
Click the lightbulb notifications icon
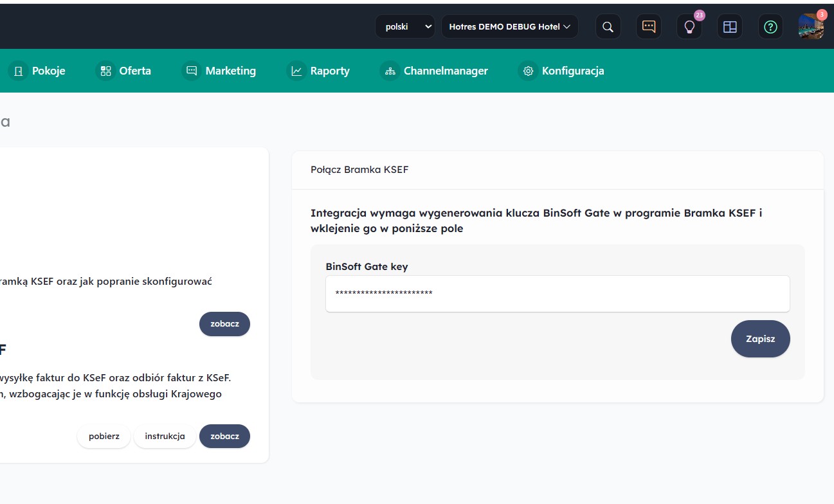click(689, 27)
